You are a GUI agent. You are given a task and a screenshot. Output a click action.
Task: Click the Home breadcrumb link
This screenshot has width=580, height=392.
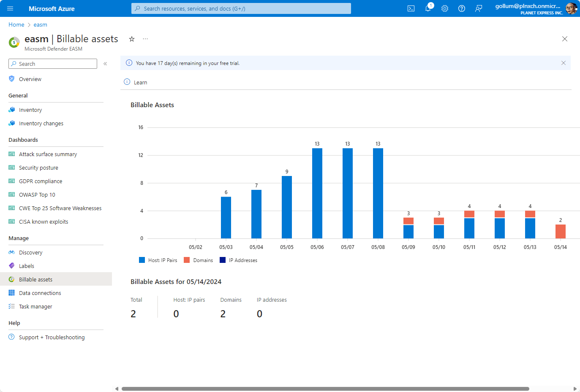coord(16,25)
